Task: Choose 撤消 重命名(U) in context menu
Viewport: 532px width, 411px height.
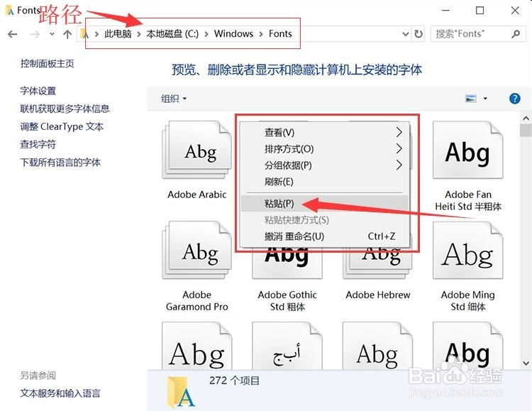Action: [x=325, y=236]
